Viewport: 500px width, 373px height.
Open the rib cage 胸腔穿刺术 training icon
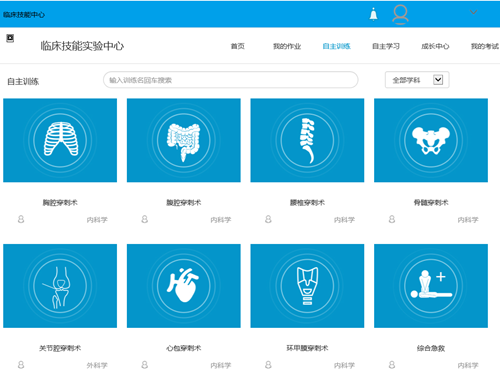(x=60, y=140)
